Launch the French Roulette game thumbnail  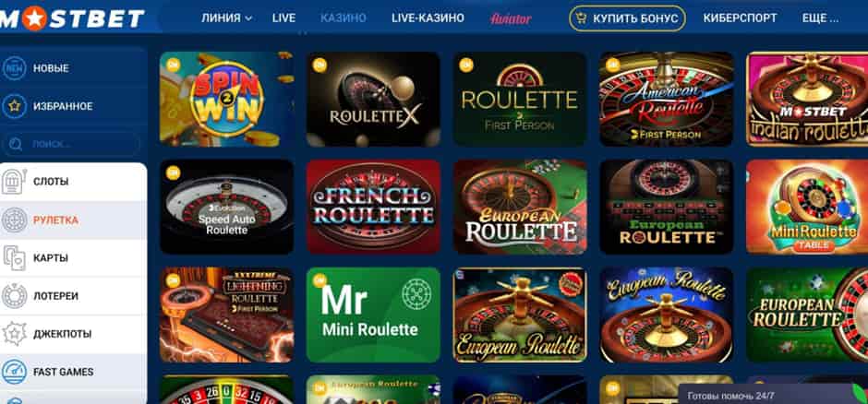[373, 207]
